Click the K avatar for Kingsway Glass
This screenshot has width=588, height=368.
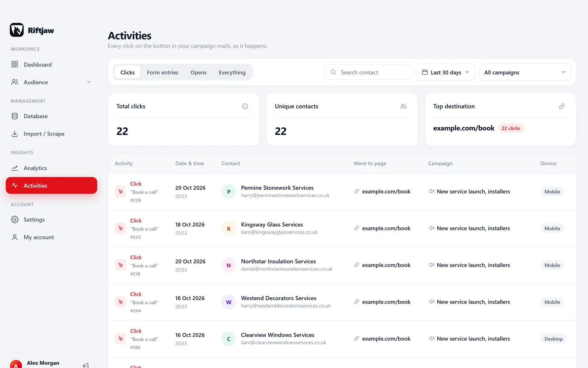pos(229,229)
